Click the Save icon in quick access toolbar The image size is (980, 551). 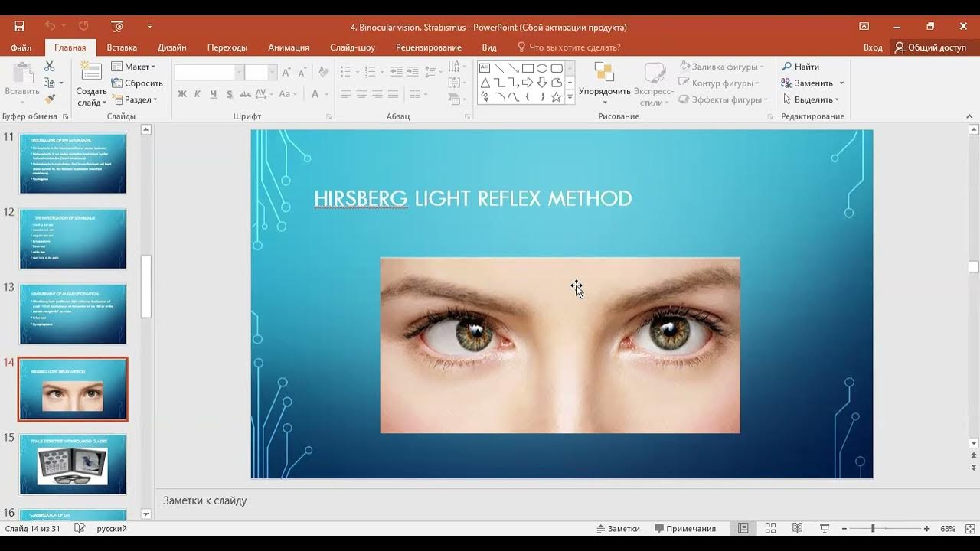pyautogui.click(x=19, y=27)
